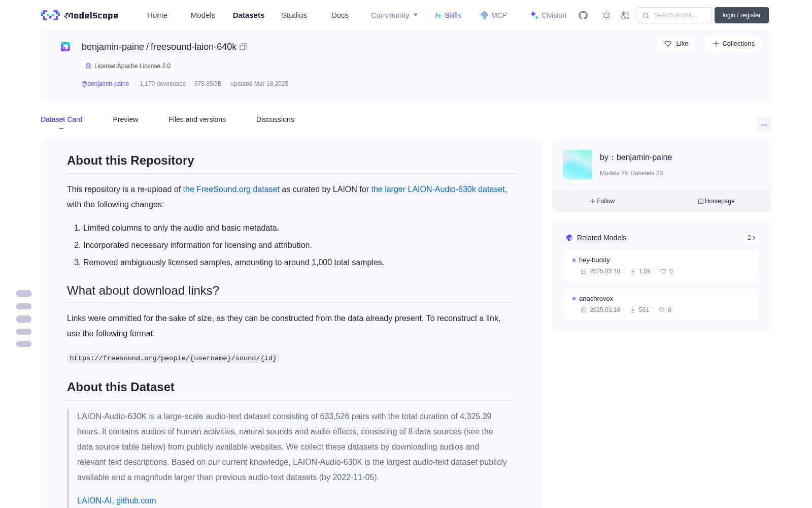This screenshot has width=812, height=508.
Task: Click the 'Models 25' count
Action: point(614,173)
